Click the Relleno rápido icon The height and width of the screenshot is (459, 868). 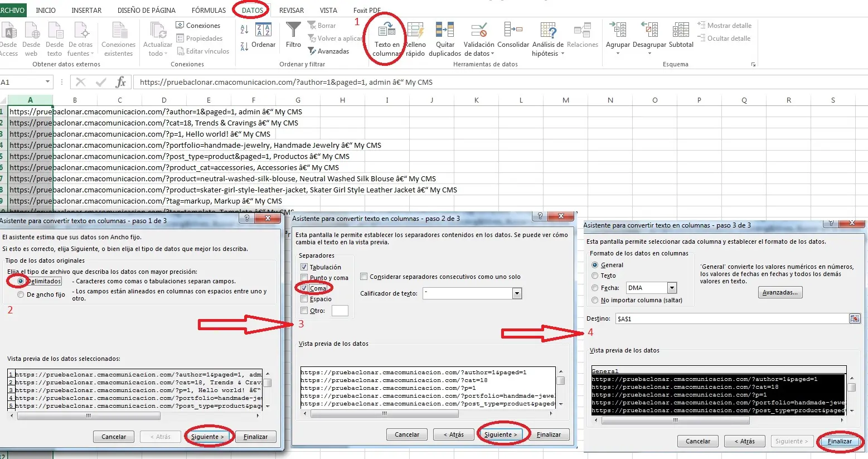[415, 31]
